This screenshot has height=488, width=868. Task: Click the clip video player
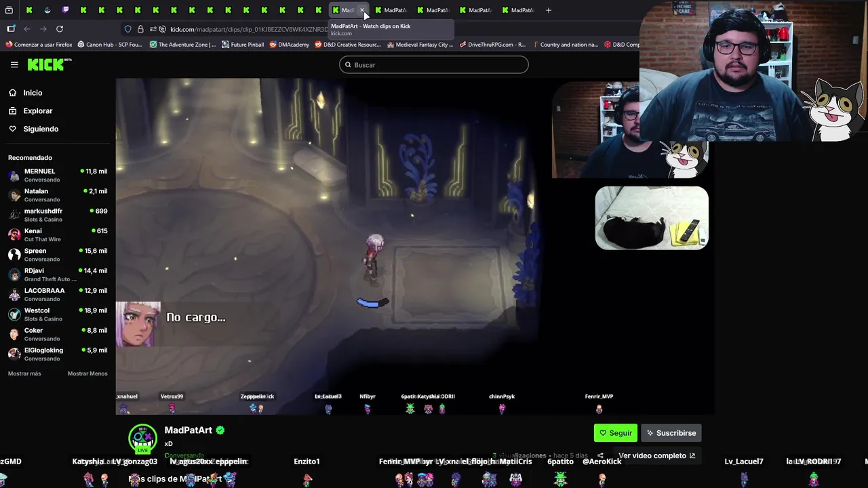pyautogui.click(x=414, y=246)
